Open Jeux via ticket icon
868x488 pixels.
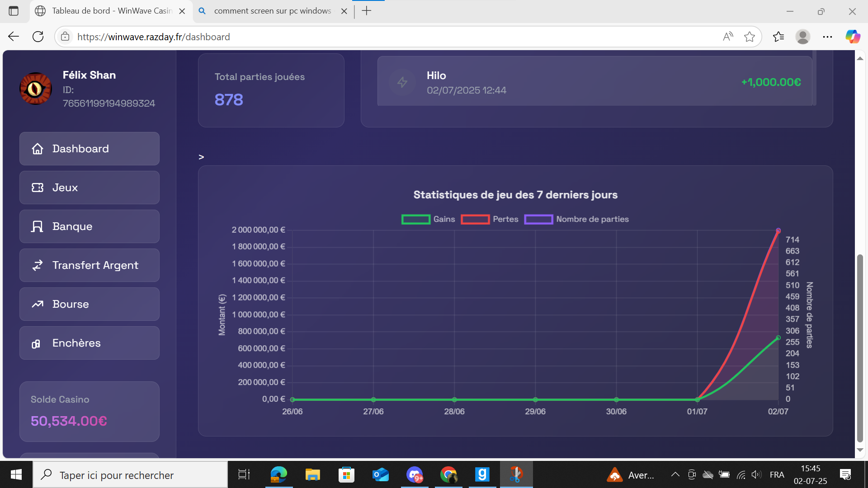coord(38,188)
